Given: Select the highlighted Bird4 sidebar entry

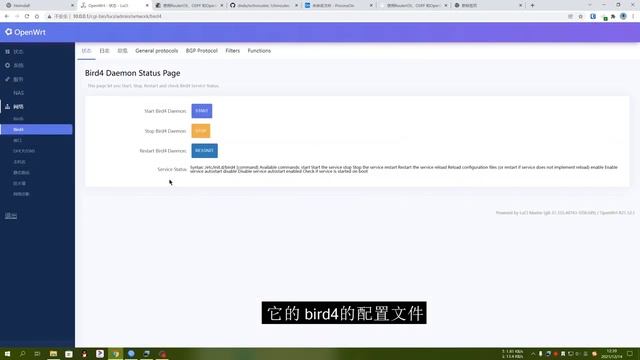Looking at the screenshot, I should click(37, 129).
